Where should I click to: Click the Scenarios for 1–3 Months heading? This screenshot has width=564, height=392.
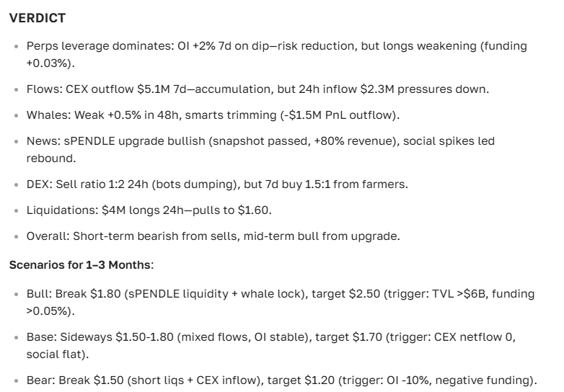click(81, 264)
